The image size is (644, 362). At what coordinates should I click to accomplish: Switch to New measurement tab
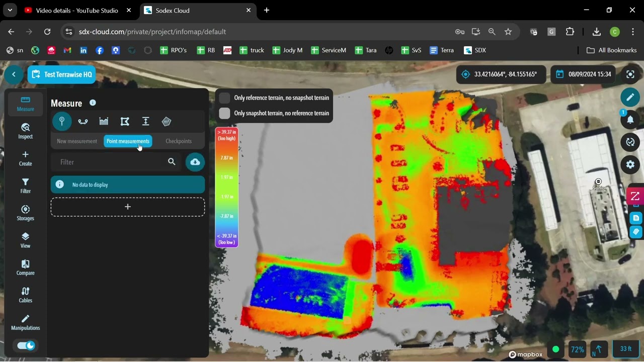point(77,141)
